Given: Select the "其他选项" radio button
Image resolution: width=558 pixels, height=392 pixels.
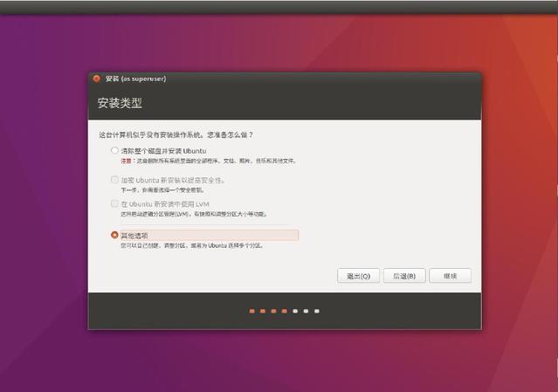Looking at the screenshot, I should coord(114,235).
